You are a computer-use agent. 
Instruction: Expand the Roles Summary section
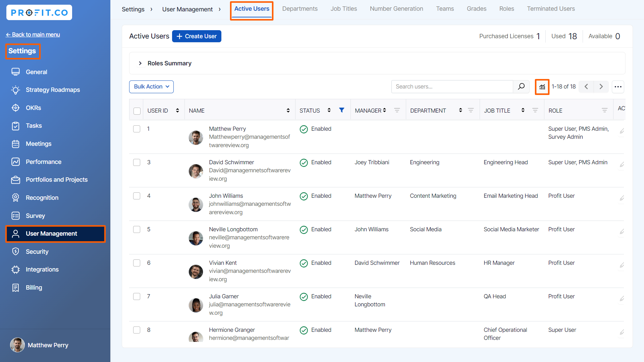point(140,63)
